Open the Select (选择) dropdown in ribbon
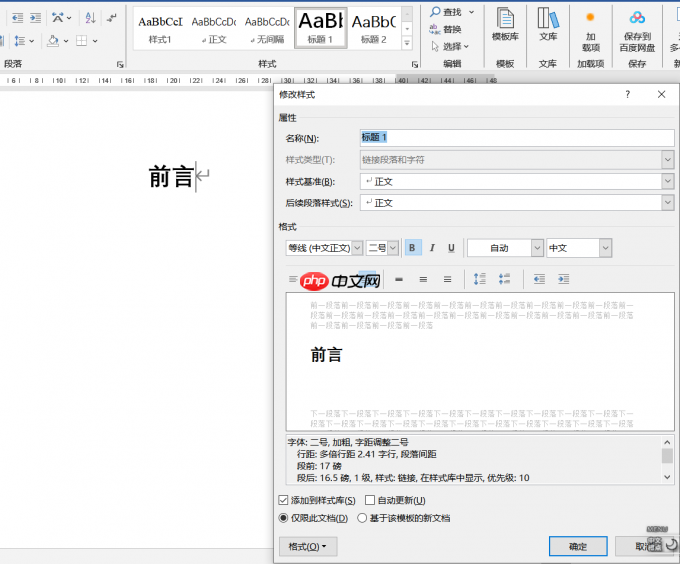The image size is (680, 564). pyautogui.click(x=450, y=46)
